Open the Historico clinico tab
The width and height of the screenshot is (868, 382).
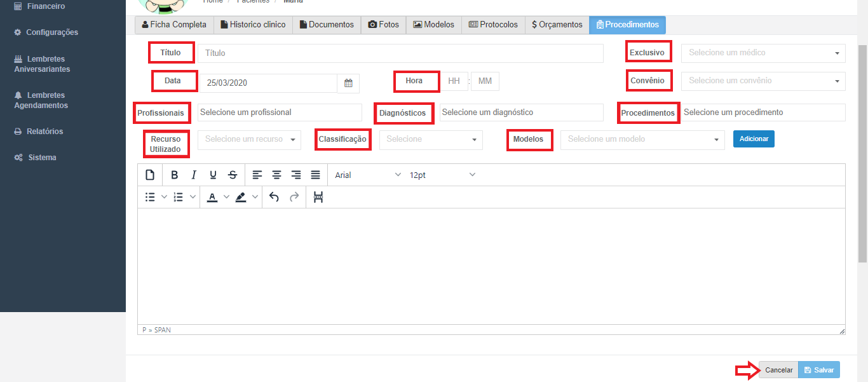[x=253, y=25]
